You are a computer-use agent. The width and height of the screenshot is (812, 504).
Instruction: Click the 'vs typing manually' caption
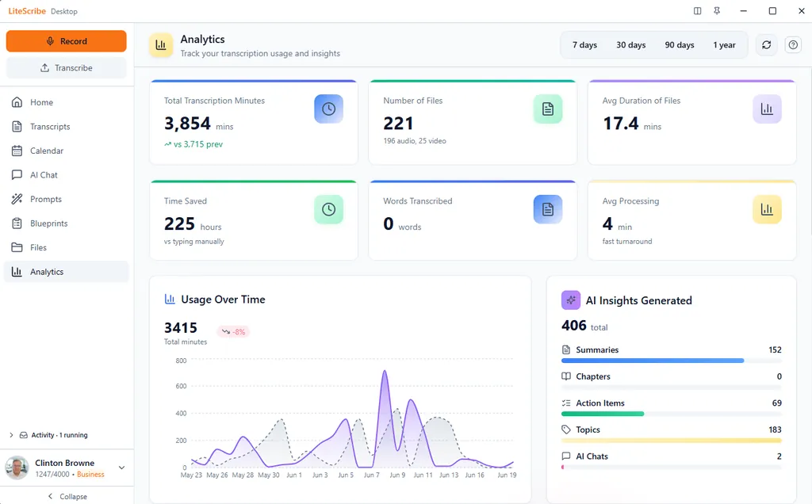pyautogui.click(x=194, y=241)
